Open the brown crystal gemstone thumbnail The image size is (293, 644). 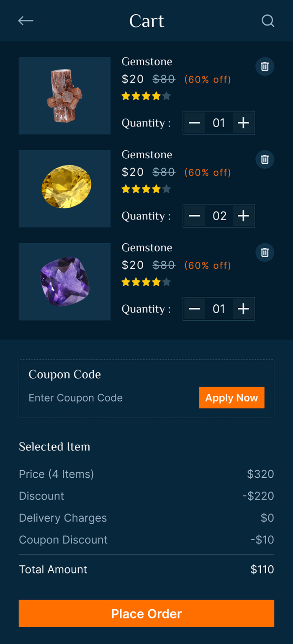tap(64, 96)
